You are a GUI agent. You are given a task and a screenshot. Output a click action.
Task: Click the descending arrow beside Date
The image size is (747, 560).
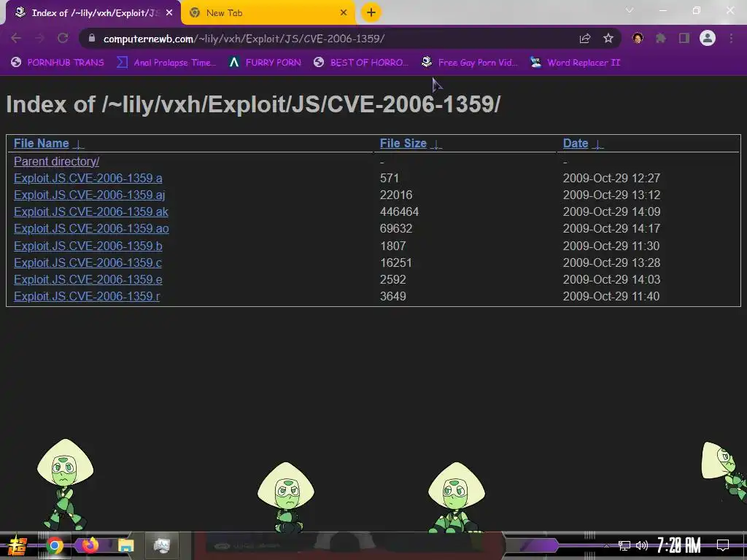pyautogui.click(x=597, y=144)
